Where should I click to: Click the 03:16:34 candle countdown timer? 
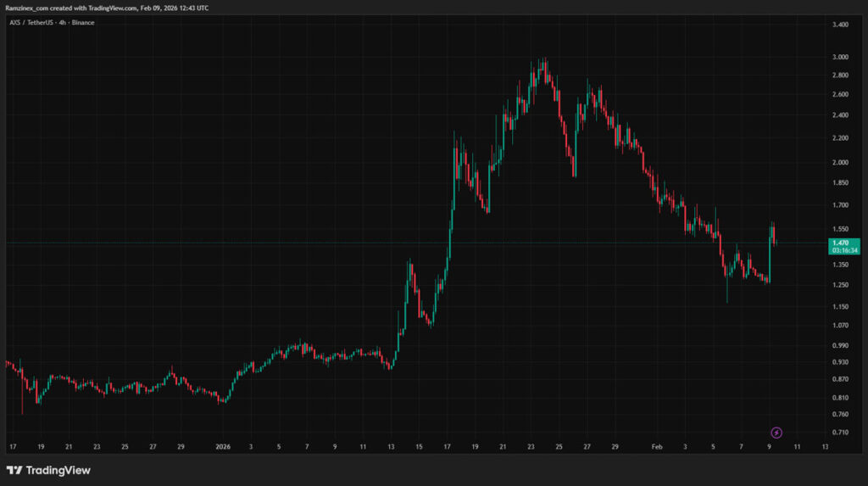click(x=843, y=251)
